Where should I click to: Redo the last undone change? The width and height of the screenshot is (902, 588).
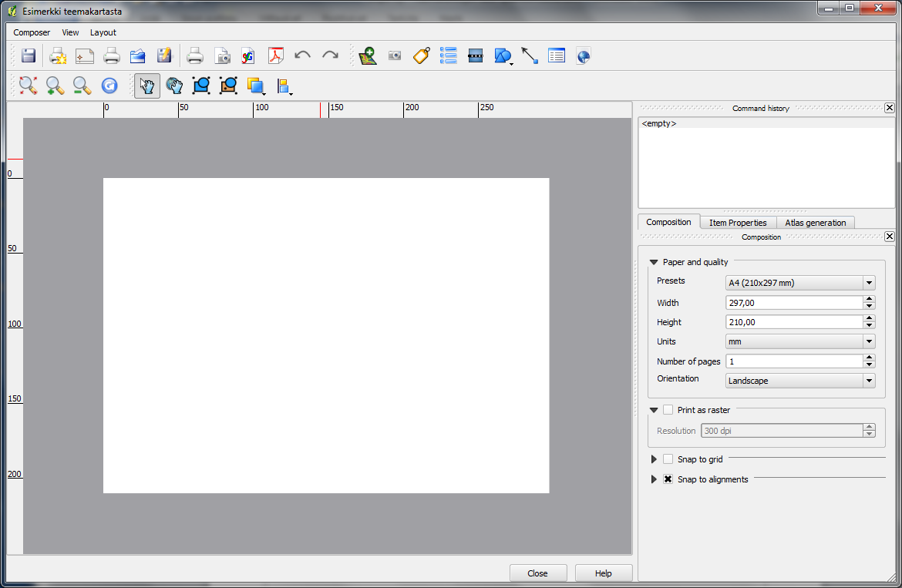(330, 55)
